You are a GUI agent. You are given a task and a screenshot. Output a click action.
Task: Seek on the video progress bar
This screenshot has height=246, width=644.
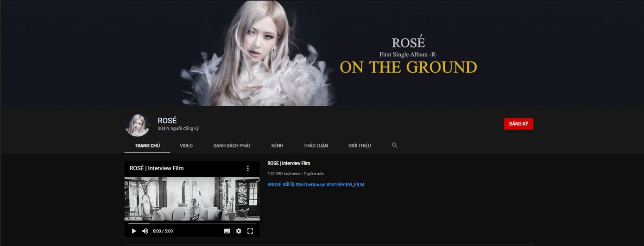[x=192, y=223]
